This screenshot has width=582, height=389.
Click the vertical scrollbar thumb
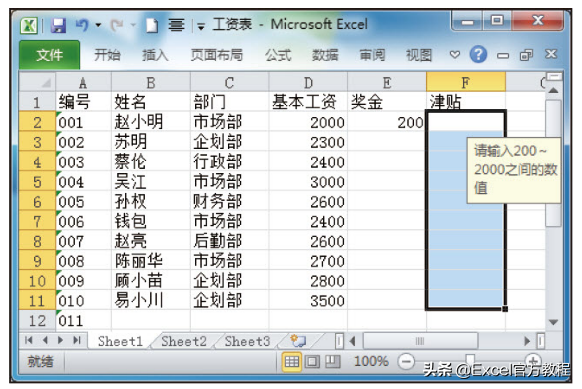tap(553, 163)
